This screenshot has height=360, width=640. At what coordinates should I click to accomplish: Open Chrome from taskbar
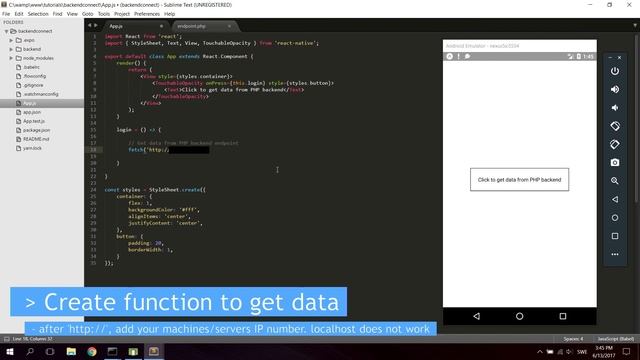(92, 351)
